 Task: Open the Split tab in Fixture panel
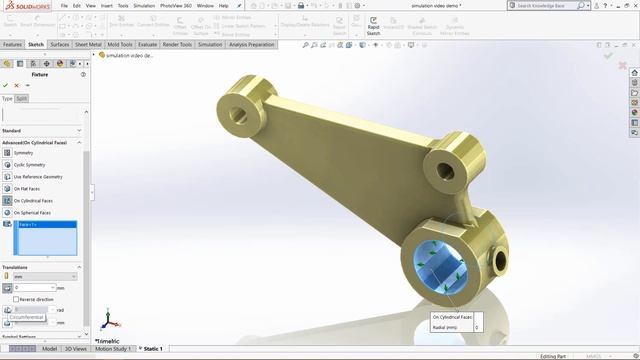click(22, 98)
